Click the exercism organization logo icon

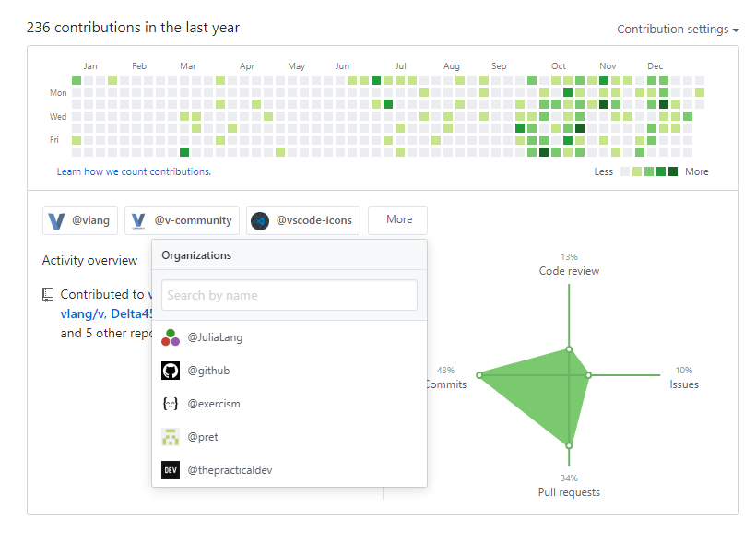(171, 404)
